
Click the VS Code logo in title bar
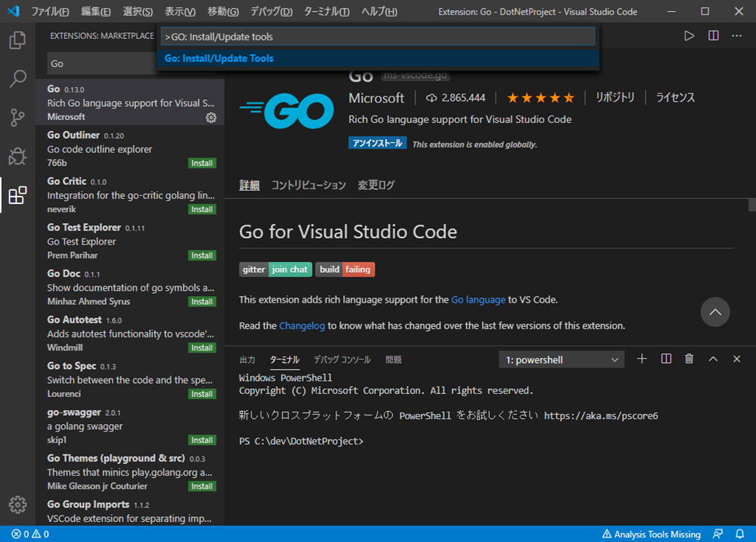(x=13, y=11)
